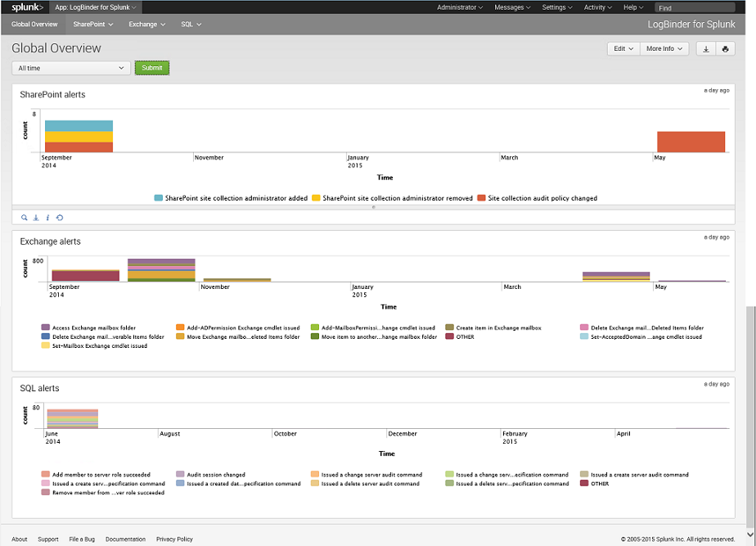
Task: Select the All time range picker
Action: (71, 68)
